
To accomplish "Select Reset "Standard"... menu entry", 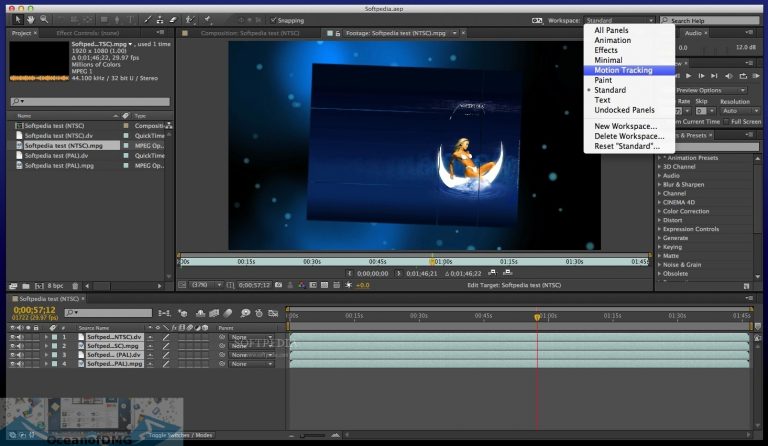I will [629, 146].
